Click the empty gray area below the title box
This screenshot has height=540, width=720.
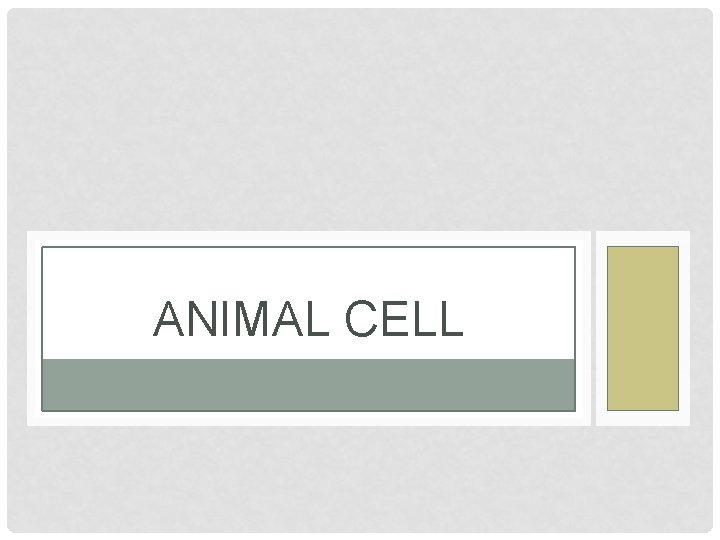[360, 479]
